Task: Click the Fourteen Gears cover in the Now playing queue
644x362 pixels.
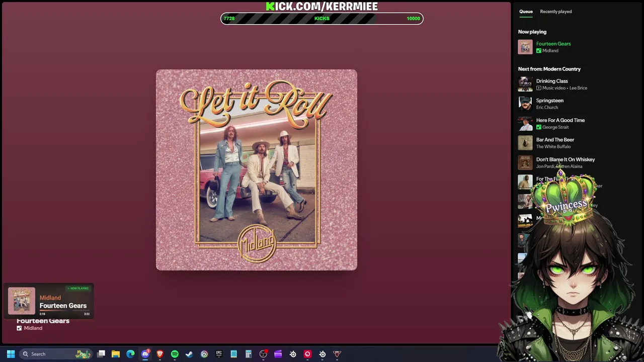Action: (525, 47)
